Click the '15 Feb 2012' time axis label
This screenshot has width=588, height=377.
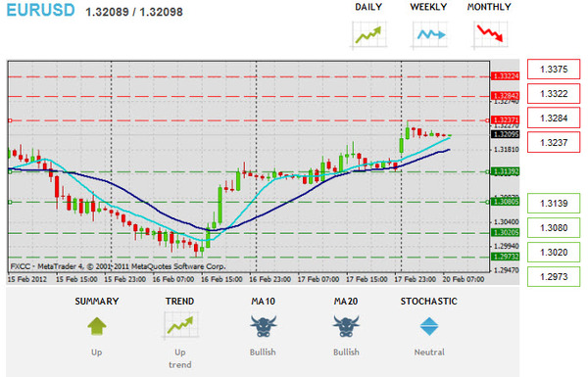pos(27,279)
